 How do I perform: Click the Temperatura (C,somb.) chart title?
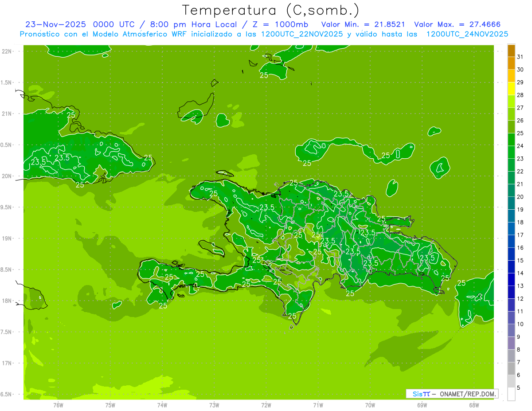(270, 10)
